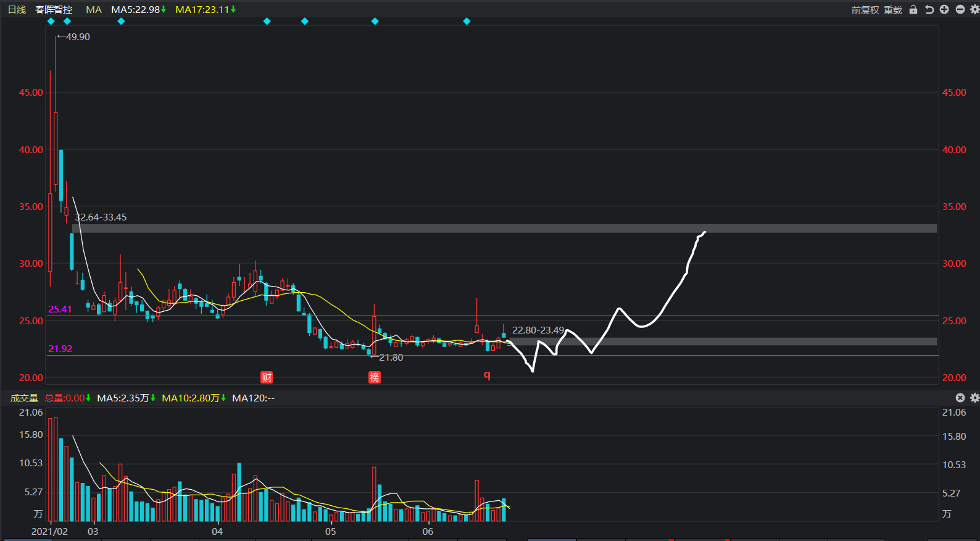Click the 30.00 label on left price axis
The height and width of the screenshot is (541, 980).
(x=31, y=263)
